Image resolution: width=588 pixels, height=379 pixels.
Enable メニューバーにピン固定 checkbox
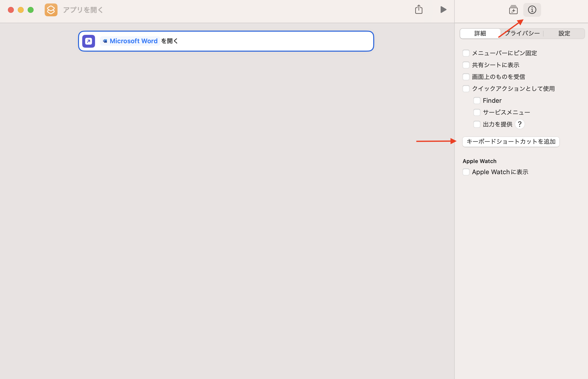coord(466,53)
